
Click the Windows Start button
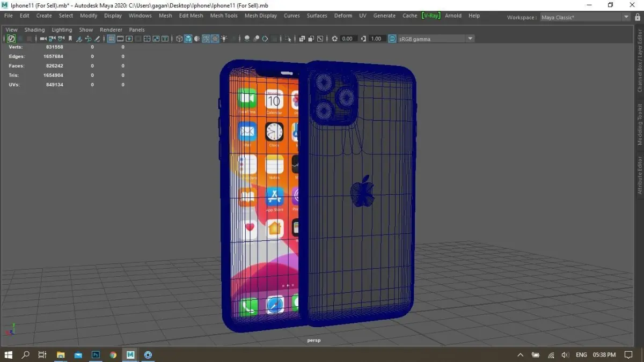(9, 355)
